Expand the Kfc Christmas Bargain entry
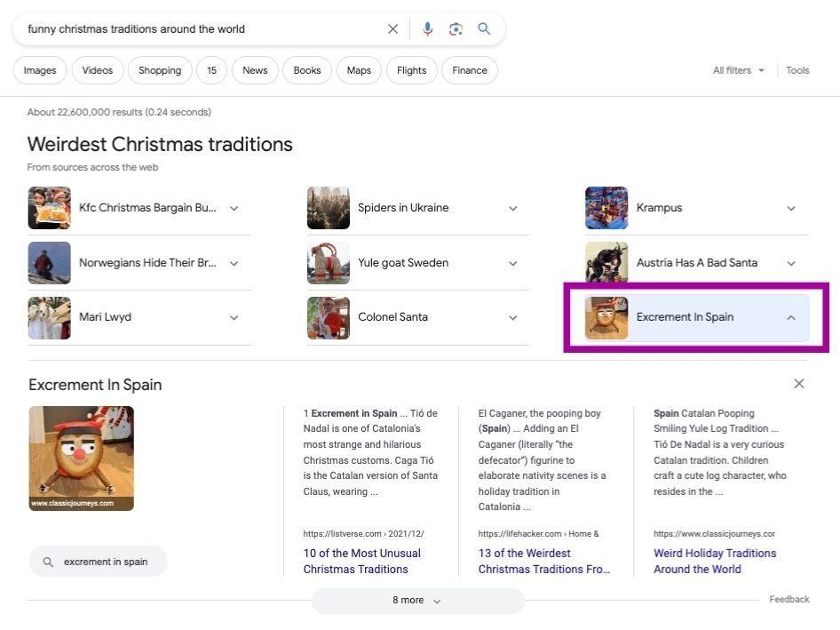This screenshot has height=630, width=840. 234,207
